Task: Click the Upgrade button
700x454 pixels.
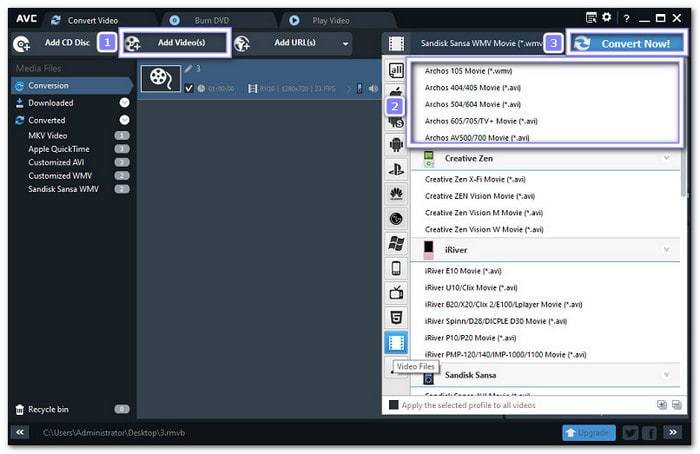Action: pyautogui.click(x=588, y=433)
